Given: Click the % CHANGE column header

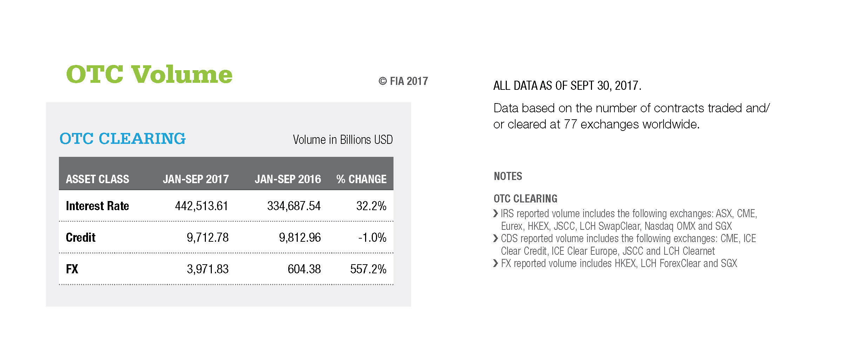Looking at the screenshot, I should [x=361, y=179].
